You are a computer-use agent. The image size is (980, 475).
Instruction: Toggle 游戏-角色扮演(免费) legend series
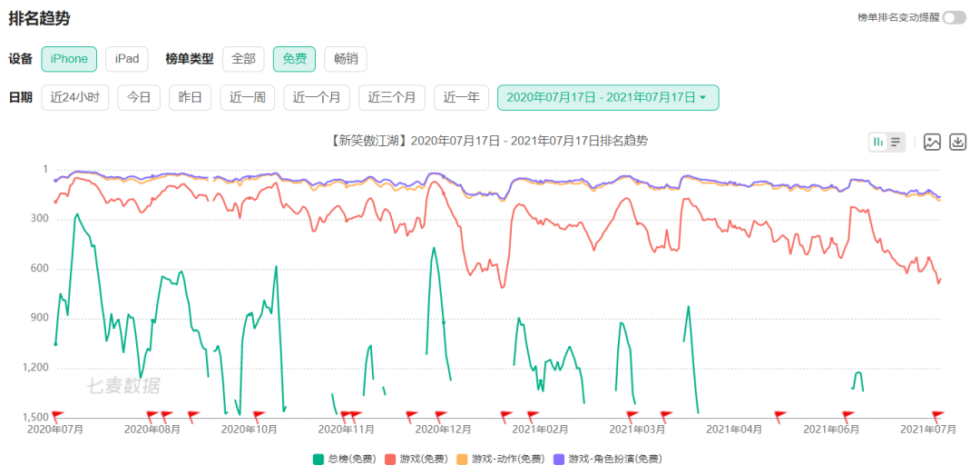pos(607,460)
